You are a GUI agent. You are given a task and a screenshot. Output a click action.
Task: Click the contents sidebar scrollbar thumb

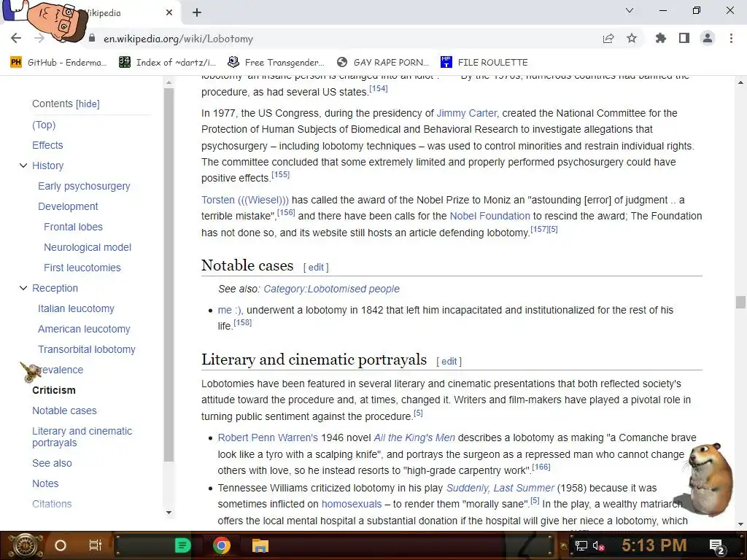pos(169,275)
